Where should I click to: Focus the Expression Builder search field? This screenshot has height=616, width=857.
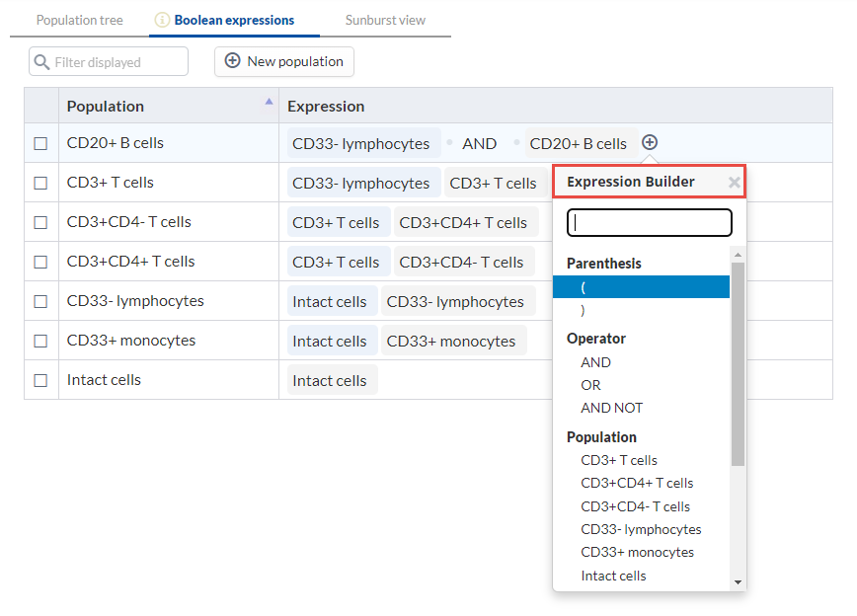tap(650, 223)
